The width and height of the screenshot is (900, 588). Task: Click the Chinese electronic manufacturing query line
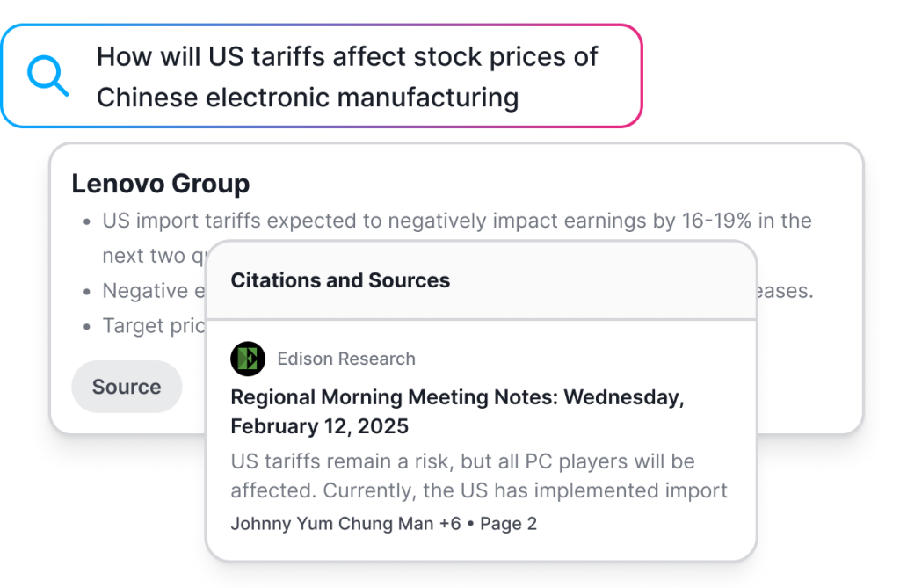308,97
